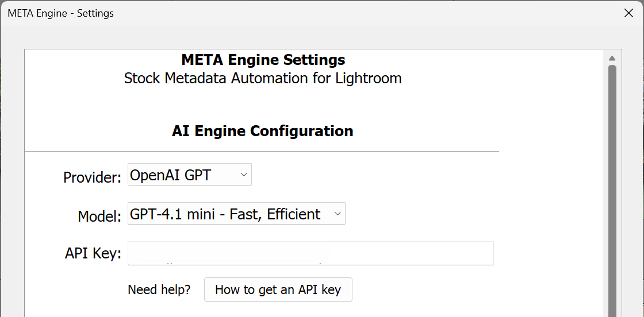Image resolution: width=644 pixels, height=317 pixels.
Task: Click the chevron arrow beside GPT-4.1 mini
Action: [x=338, y=214]
